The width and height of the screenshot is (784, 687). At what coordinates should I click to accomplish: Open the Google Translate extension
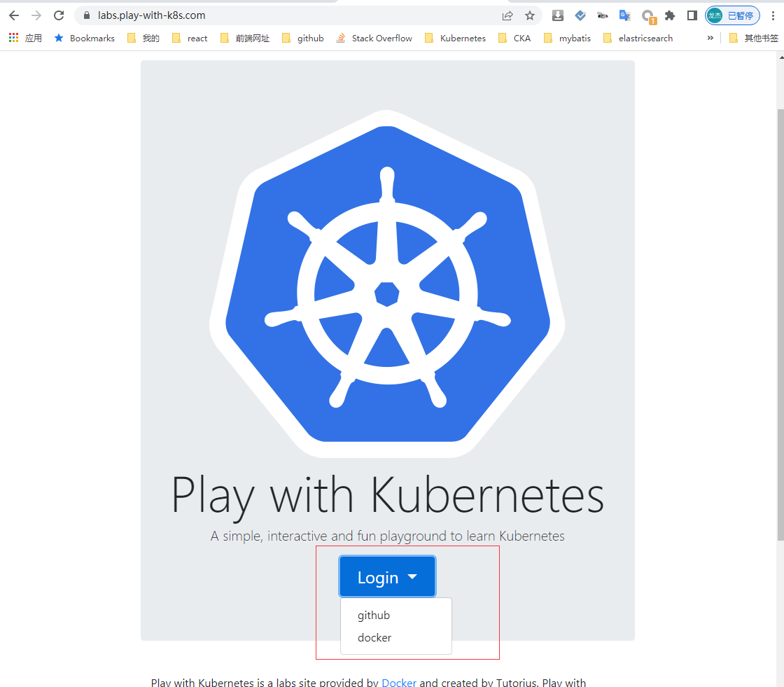click(624, 15)
